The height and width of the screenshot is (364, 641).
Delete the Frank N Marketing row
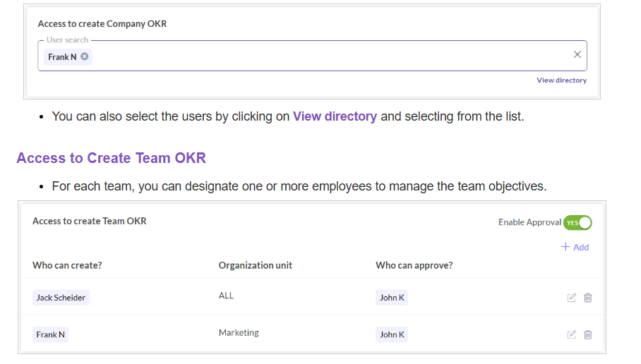588,334
